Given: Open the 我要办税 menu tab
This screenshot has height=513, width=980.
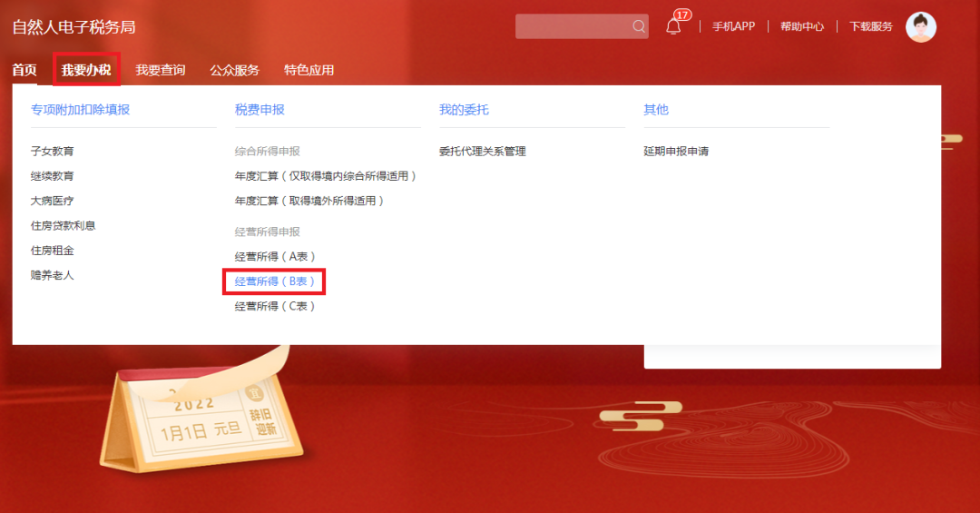Looking at the screenshot, I should point(86,69).
